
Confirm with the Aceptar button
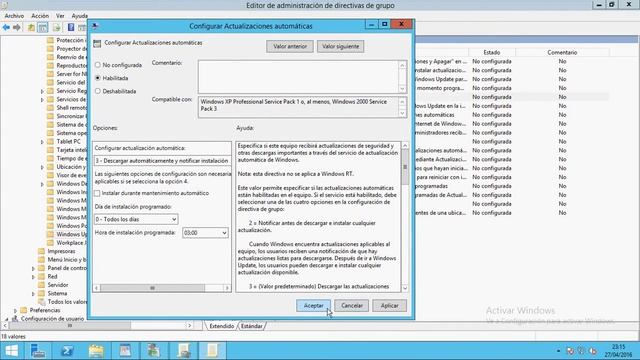click(313, 305)
